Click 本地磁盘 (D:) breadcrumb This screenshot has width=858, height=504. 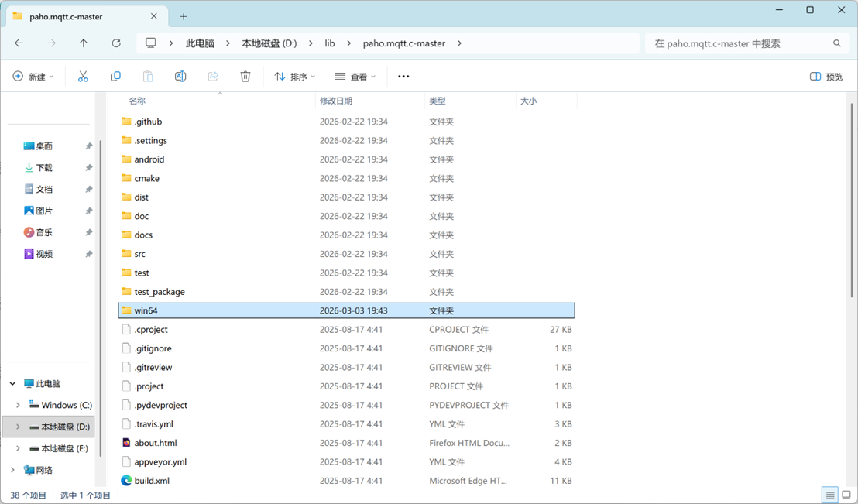pyautogui.click(x=269, y=43)
